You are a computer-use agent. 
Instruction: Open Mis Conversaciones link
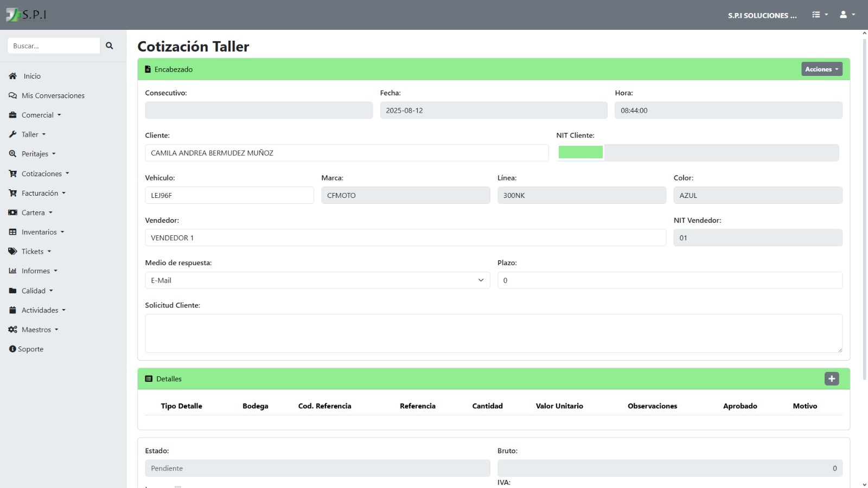(x=53, y=95)
